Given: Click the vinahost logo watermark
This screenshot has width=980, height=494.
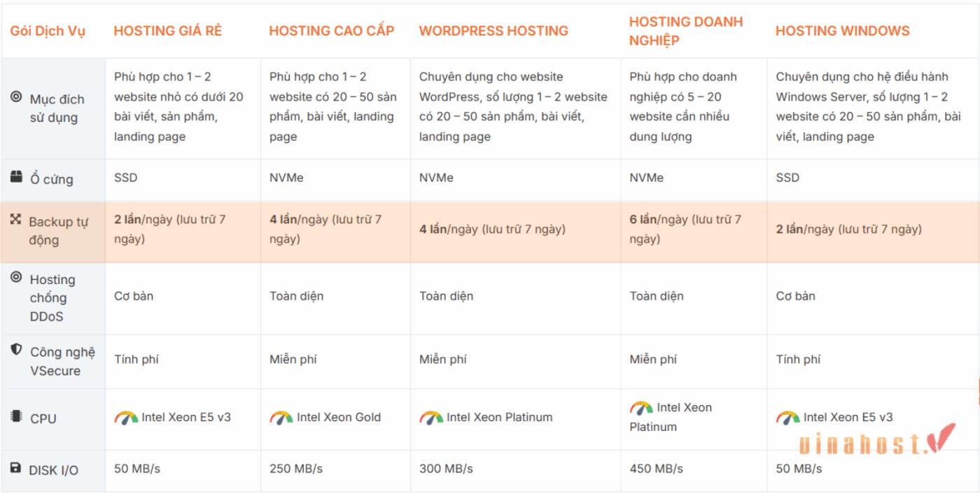Looking at the screenshot, I should coord(876,442).
